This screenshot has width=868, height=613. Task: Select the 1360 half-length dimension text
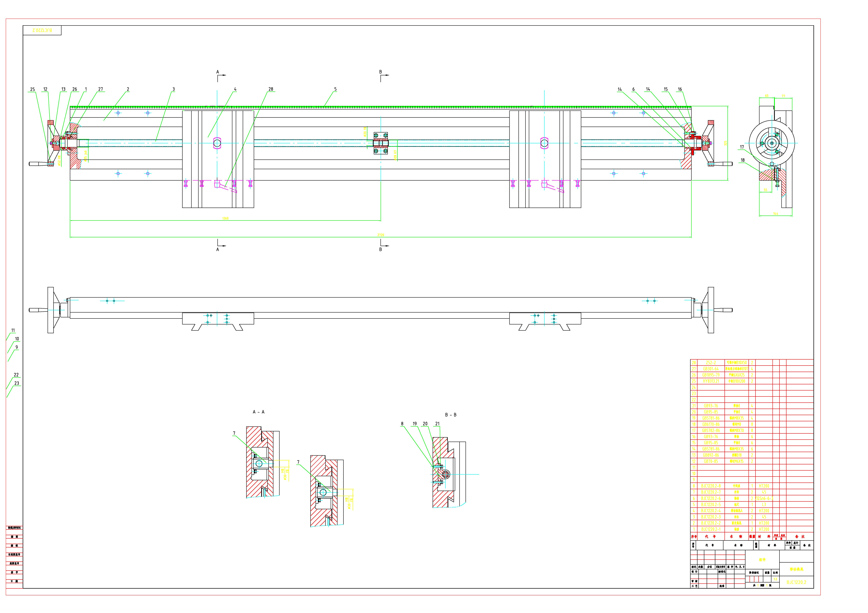[225, 218]
